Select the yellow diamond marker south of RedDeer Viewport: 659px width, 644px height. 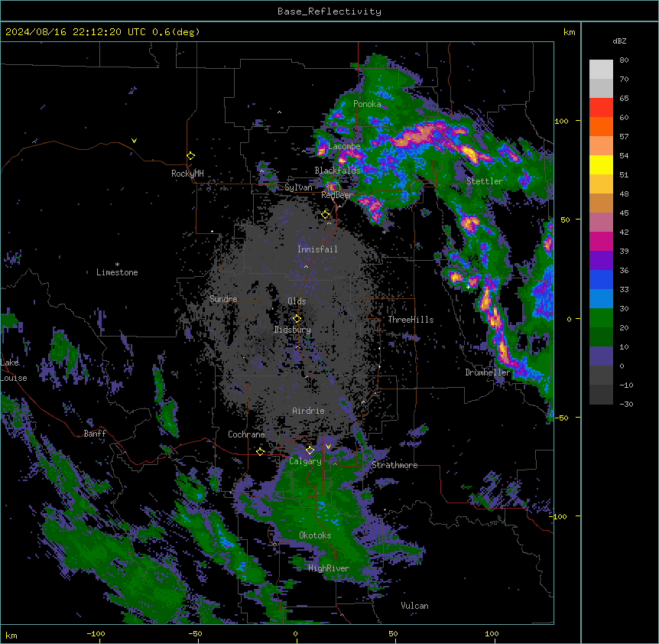(x=326, y=215)
